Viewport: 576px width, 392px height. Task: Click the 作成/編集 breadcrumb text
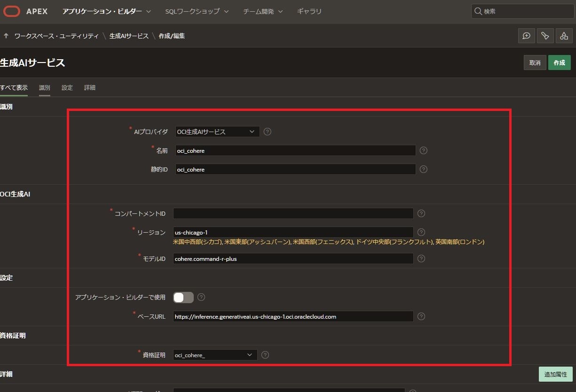click(172, 36)
